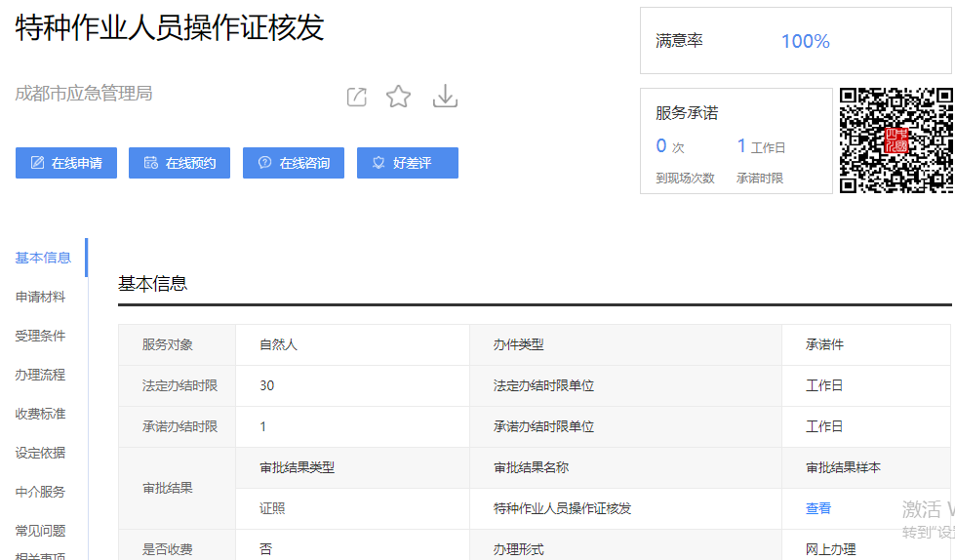Click the share/open external icon
Screen dimensions: 955x560
(x=357, y=97)
